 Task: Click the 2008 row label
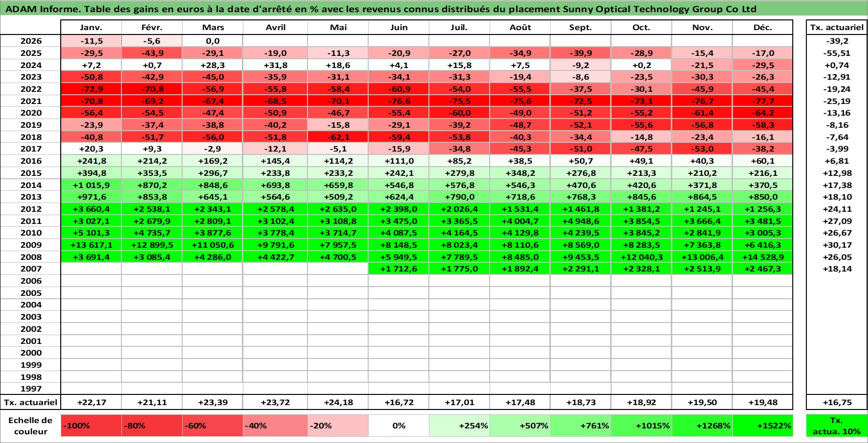click(31, 257)
